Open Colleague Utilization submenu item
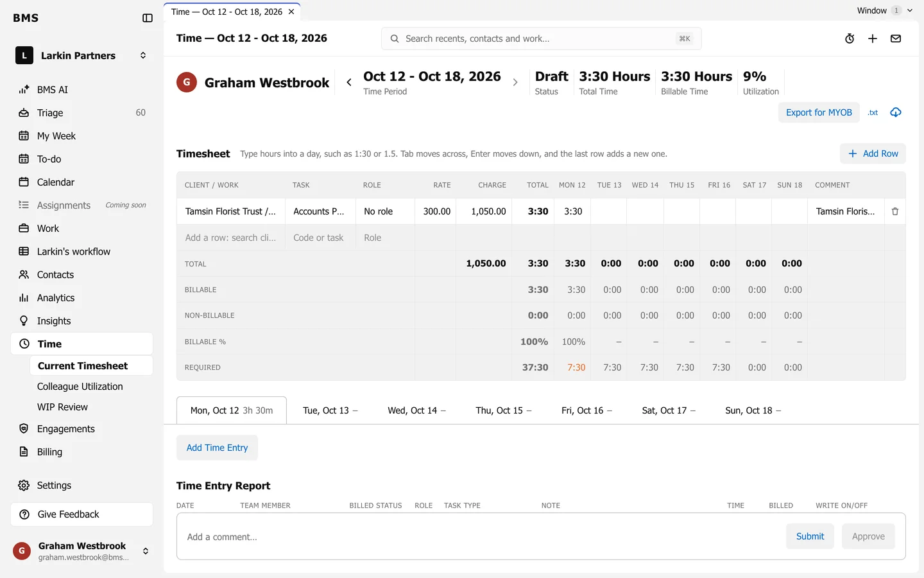The width and height of the screenshot is (924, 578). tap(91, 387)
